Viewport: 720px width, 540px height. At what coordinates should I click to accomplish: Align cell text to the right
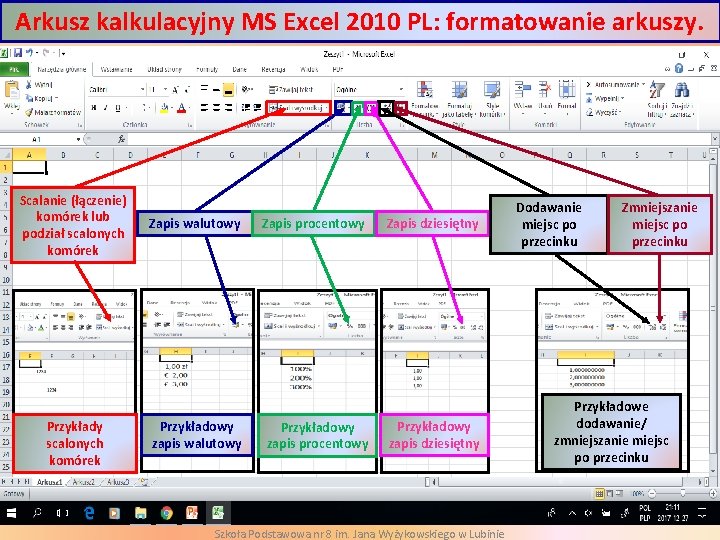point(228,107)
